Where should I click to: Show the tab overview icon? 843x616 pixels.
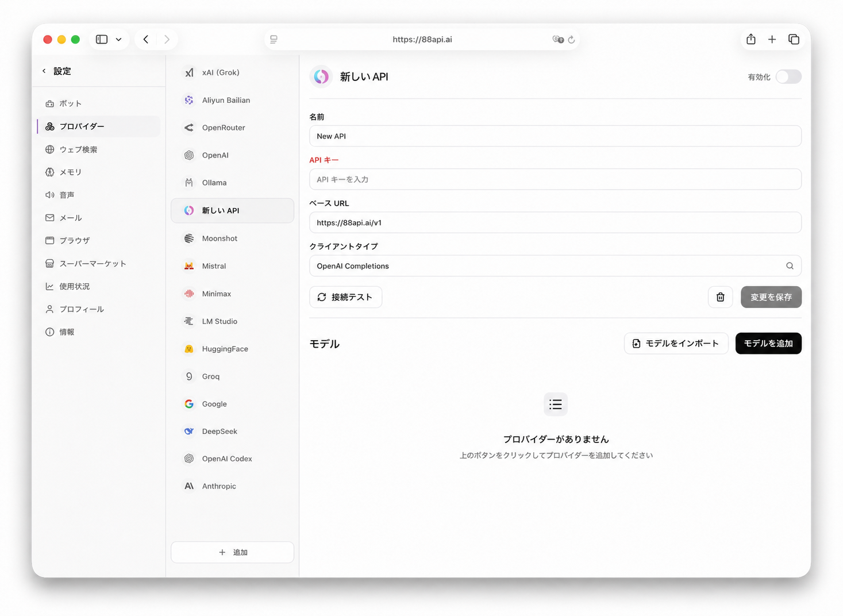(x=794, y=39)
